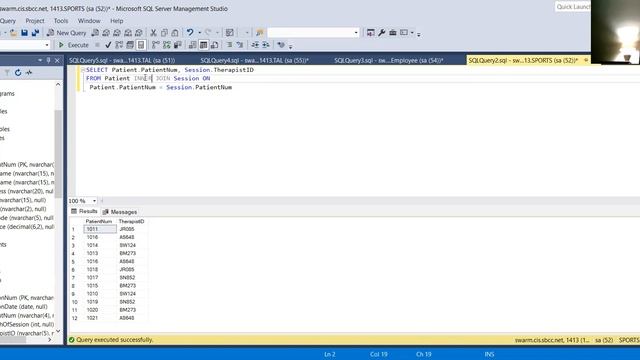Screen dimensions: 640x360
Task: Collapse the SELECT statement outlining region
Action: click(83, 70)
